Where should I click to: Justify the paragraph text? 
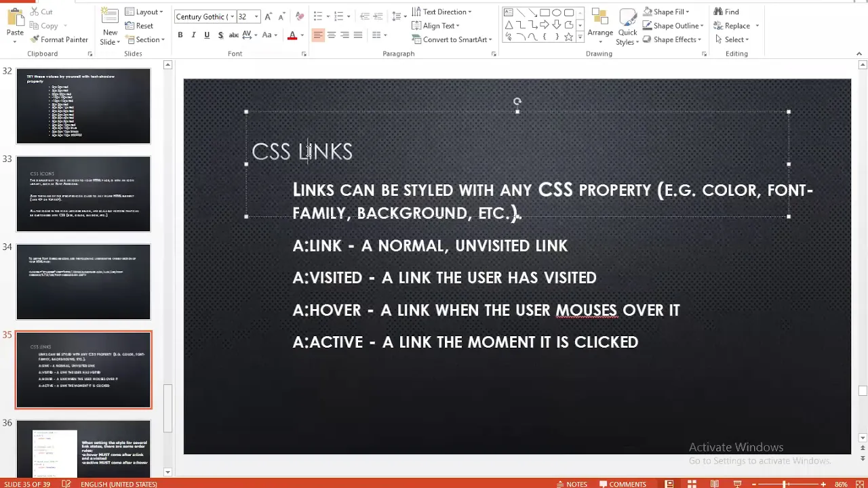click(358, 35)
